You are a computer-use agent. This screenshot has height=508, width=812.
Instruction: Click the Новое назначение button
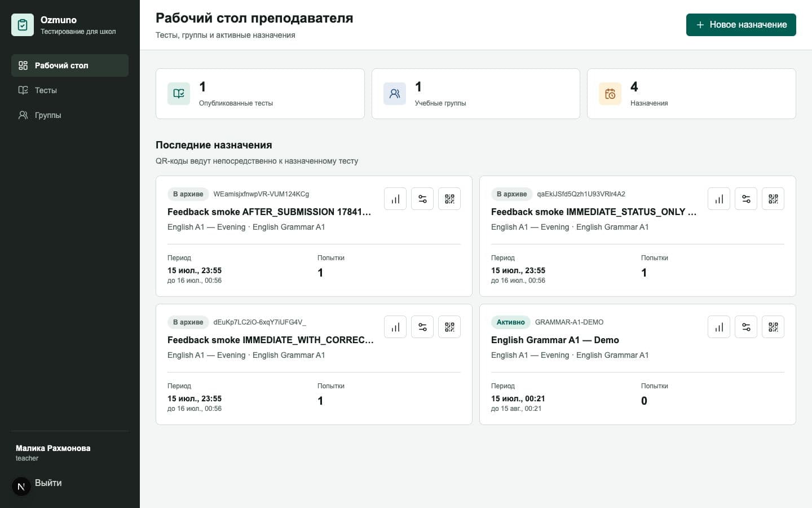(741, 25)
